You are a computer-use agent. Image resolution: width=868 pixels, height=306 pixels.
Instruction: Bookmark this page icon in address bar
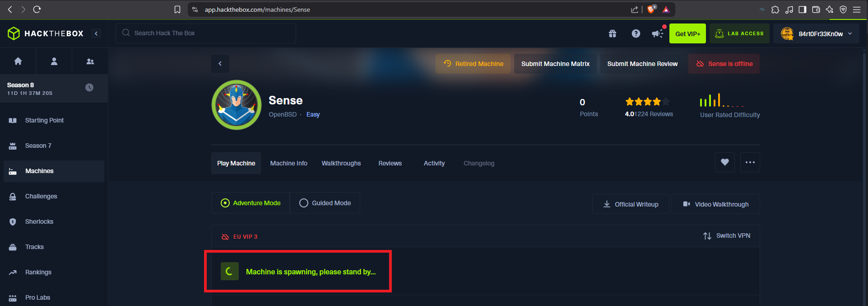tap(177, 9)
